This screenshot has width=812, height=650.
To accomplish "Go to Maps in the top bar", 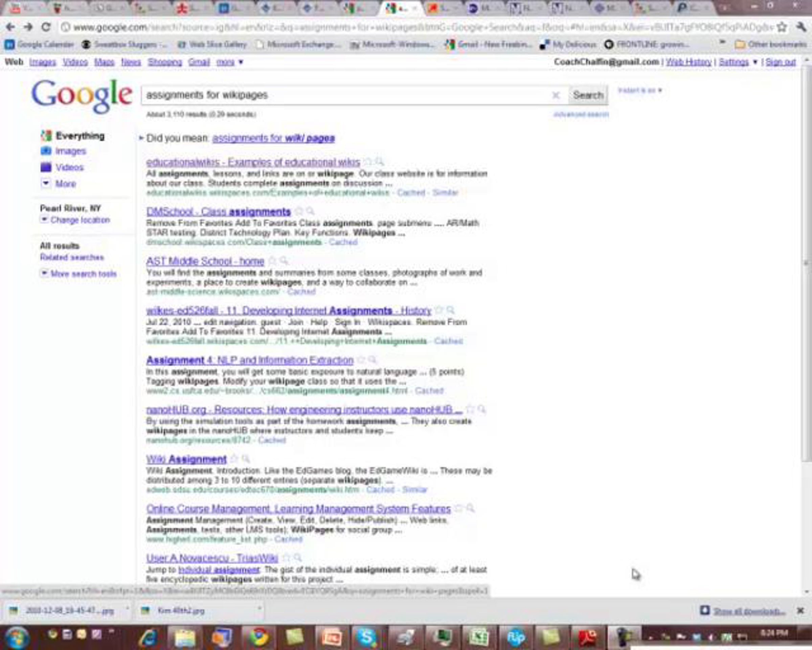I will pyautogui.click(x=104, y=62).
